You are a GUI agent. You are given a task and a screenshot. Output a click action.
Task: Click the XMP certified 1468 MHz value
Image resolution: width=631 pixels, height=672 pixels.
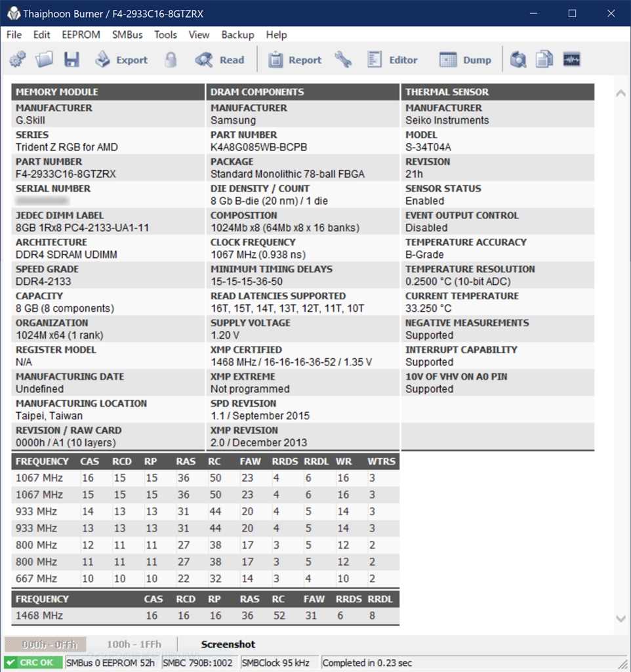[291, 362]
